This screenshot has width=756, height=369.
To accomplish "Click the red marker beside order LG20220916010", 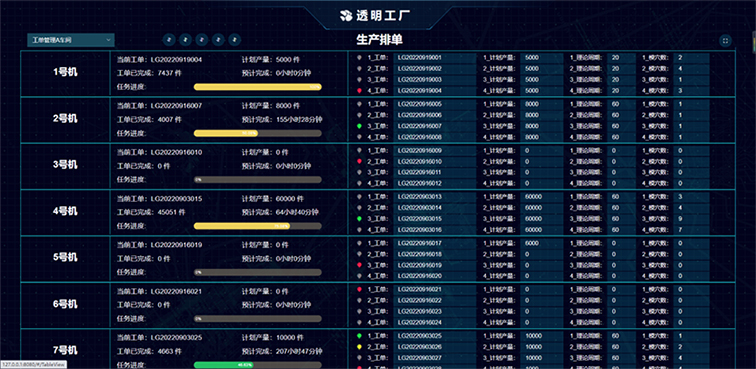I will [x=359, y=161].
